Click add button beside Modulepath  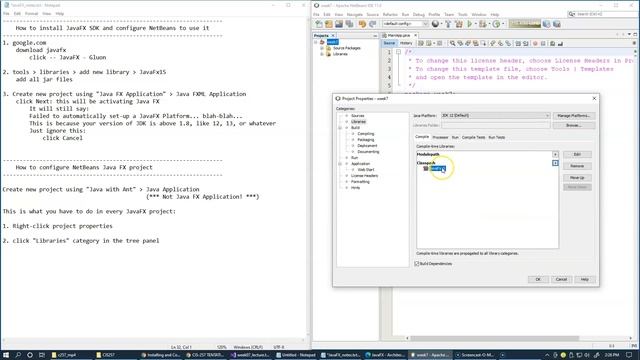coord(555,154)
